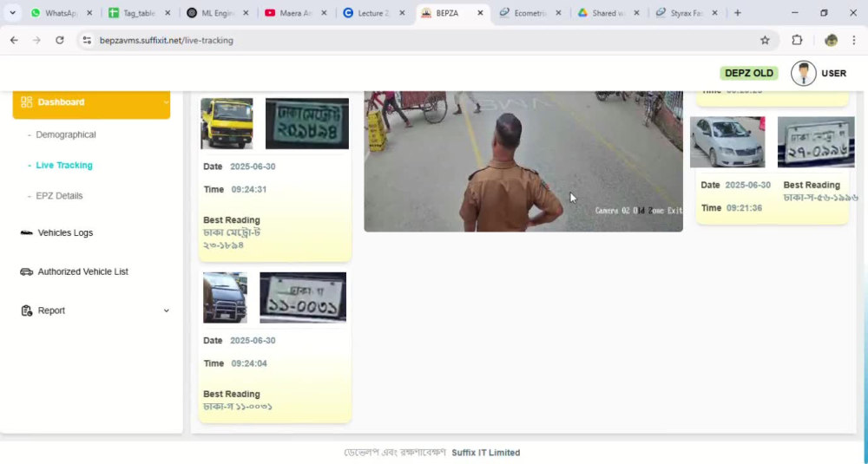Close the Shared with me tab
868x464 pixels.
coord(636,13)
